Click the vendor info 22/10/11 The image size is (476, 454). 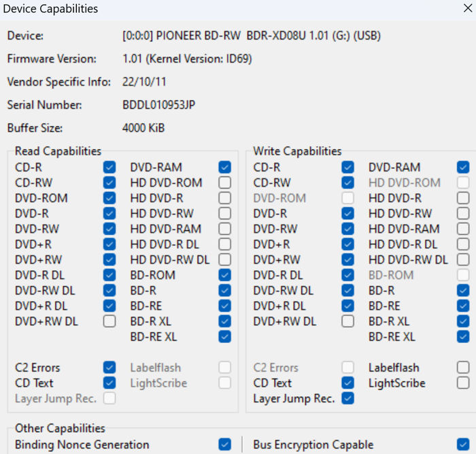pyautogui.click(x=144, y=82)
